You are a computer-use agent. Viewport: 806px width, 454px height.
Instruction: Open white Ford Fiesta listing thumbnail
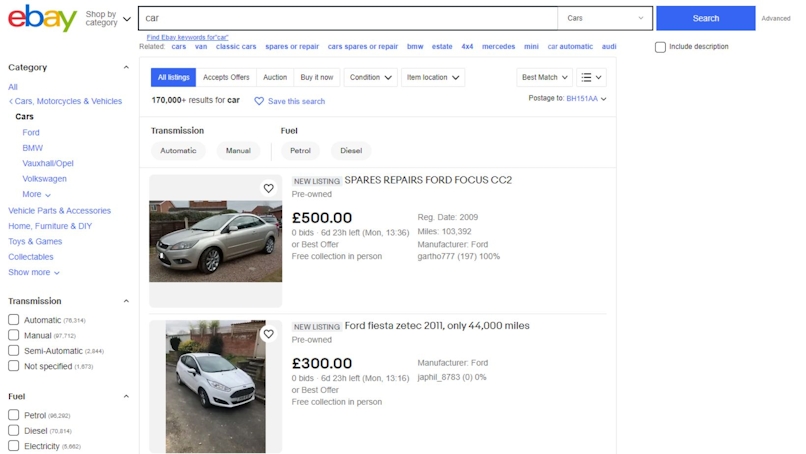[215, 387]
